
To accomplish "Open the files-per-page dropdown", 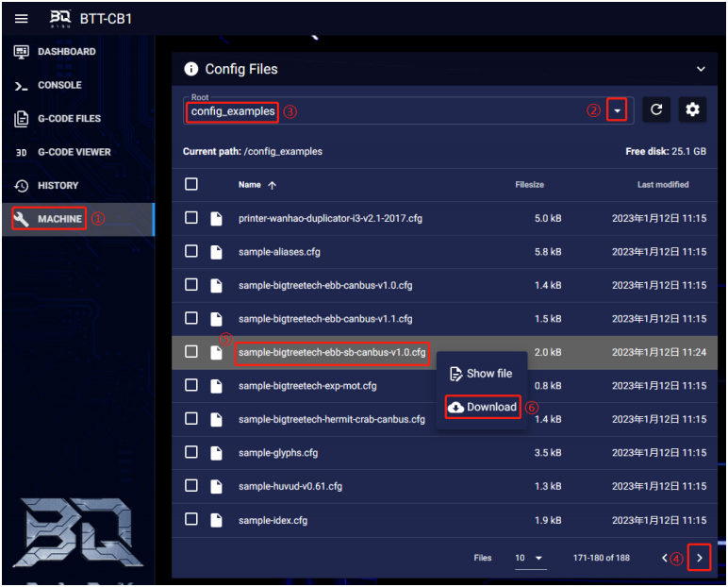I will pyautogui.click(x=531, y=559).
